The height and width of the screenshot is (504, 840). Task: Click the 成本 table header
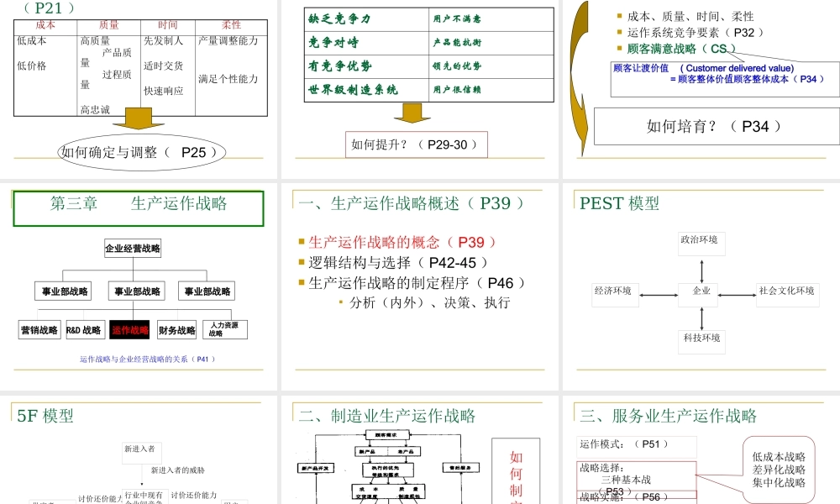tap(45, 25)
